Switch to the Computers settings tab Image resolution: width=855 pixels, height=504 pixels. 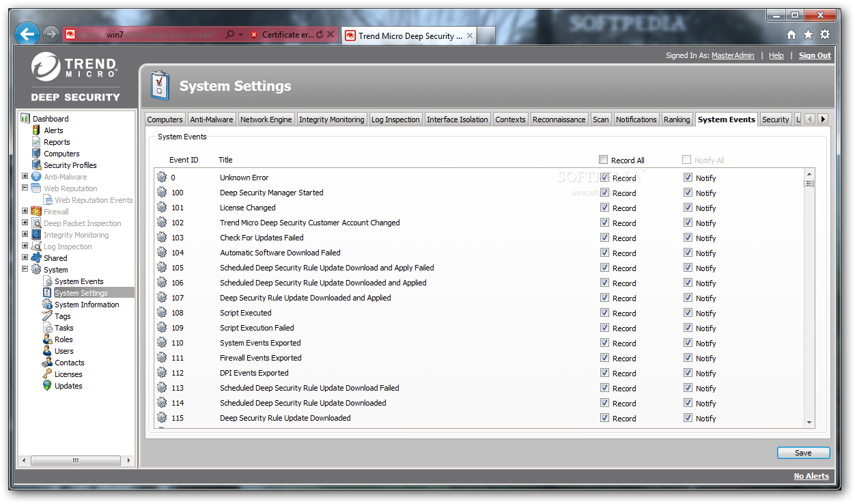click(x=165, y=120)
